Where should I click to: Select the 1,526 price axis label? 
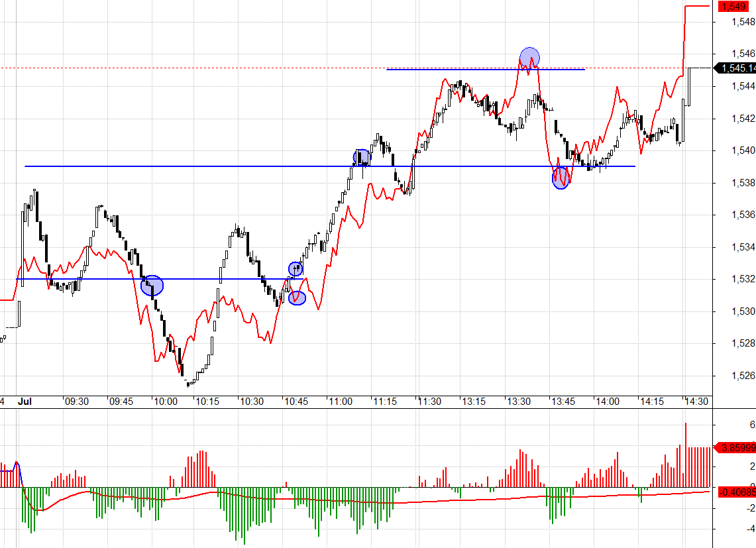743,376
